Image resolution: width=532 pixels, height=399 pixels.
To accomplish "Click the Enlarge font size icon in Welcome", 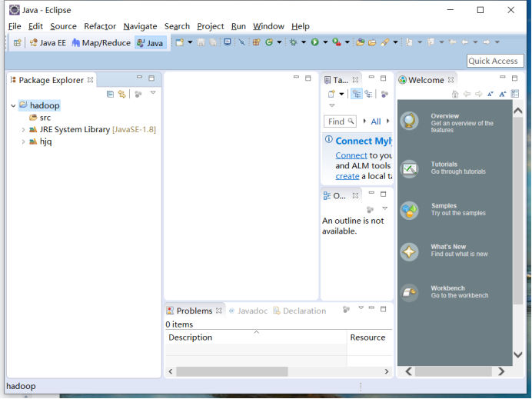I will coord(503,95).
